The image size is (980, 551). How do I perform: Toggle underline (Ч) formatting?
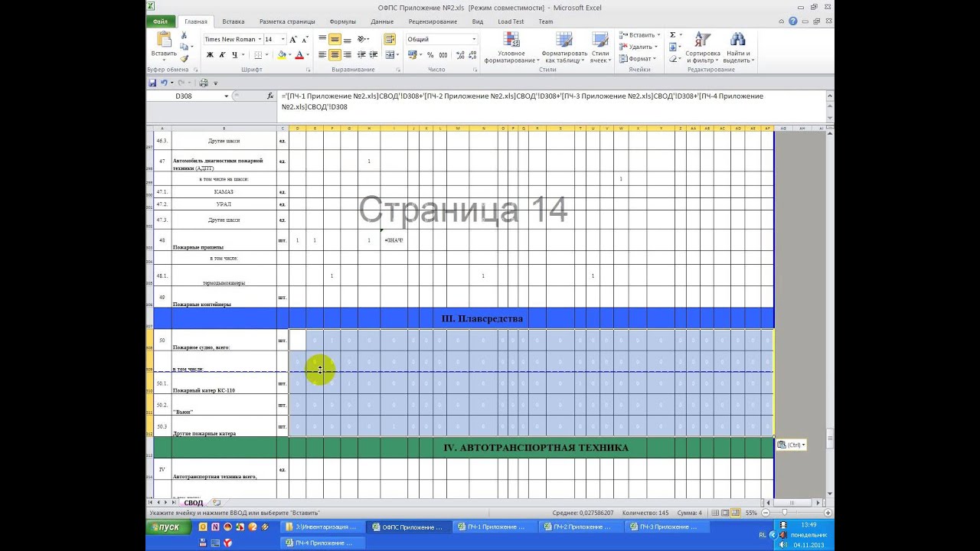234,55
